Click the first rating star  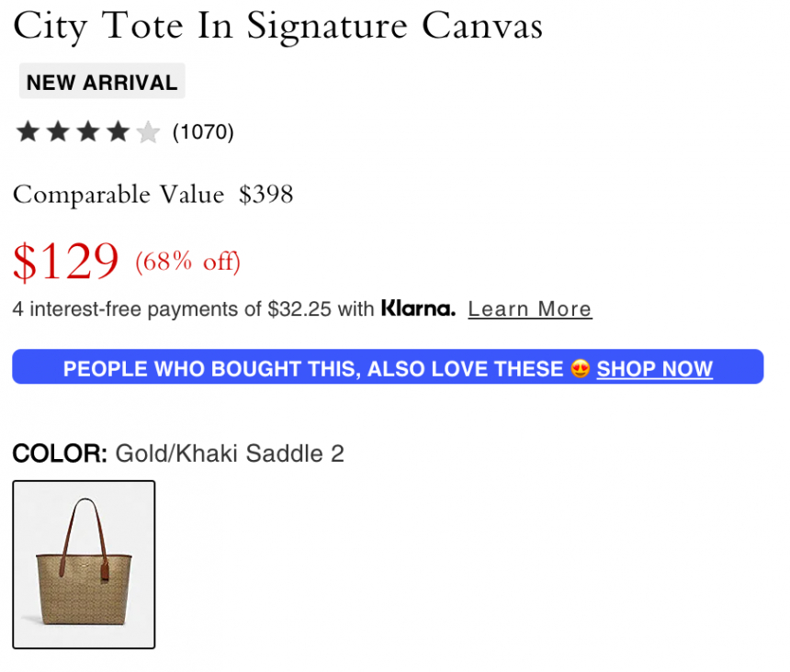28,132
